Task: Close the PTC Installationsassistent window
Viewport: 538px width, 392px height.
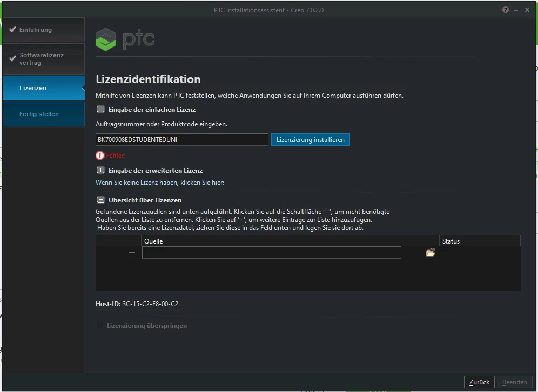Action: tap(527, 10)
